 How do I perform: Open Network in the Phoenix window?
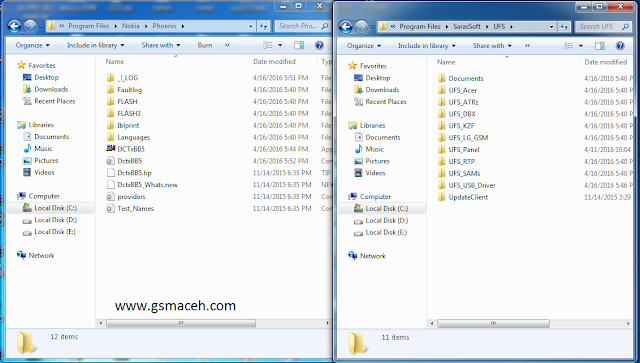(x=41, y=255)
